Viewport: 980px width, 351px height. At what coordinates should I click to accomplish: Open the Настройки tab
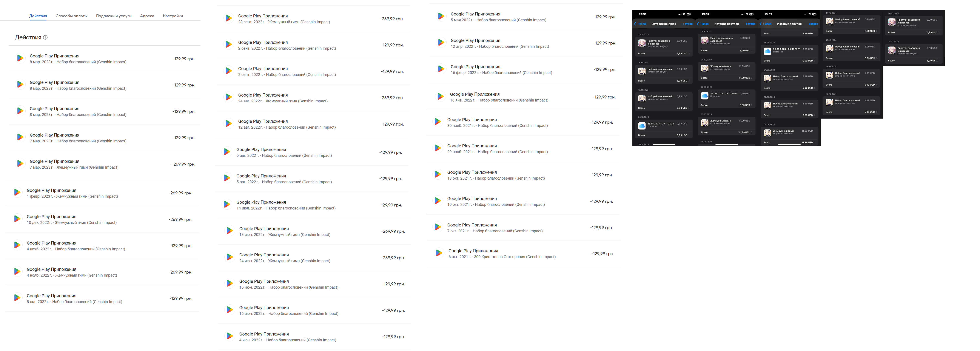click(173, 16)
